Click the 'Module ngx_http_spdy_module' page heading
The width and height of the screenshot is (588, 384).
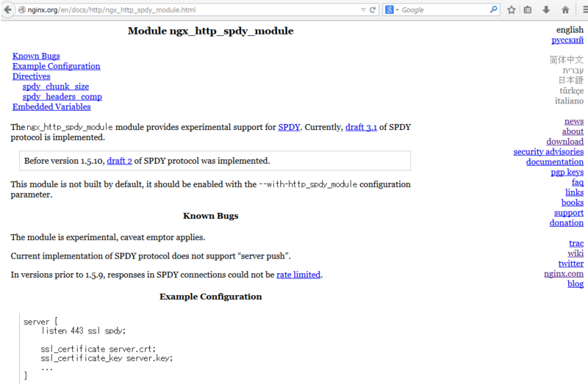point(210,31)
